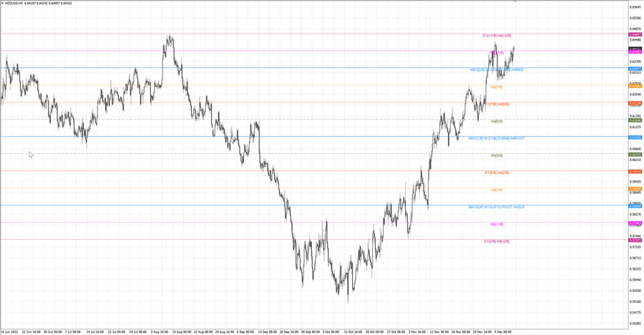
Task: Select the D1[7/8] H4[6/8] level label
Action: [497, 105]
